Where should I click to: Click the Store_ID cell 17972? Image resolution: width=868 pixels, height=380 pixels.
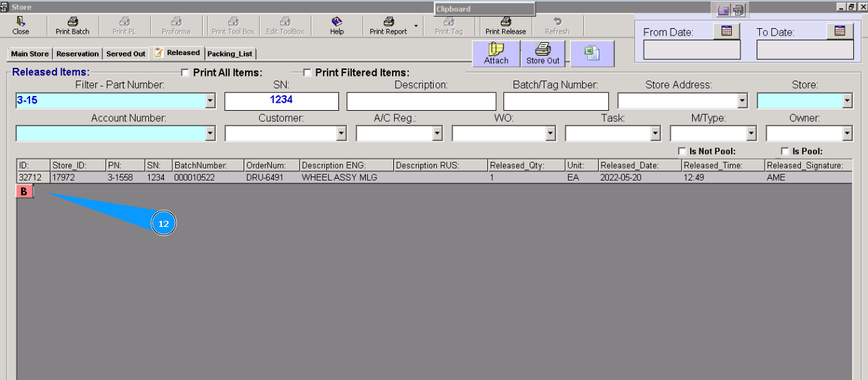78,178
